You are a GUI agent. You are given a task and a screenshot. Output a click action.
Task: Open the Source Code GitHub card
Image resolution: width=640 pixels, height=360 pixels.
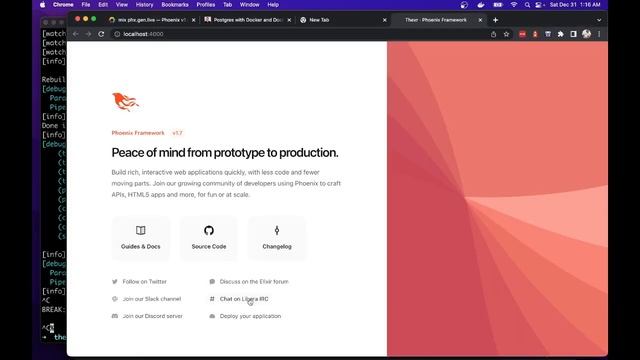(x=209, y=238)
